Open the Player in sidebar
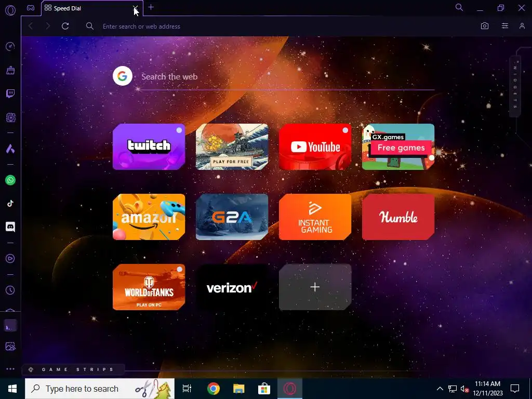This screenshot has width=532, height=399. click(10, 259)
